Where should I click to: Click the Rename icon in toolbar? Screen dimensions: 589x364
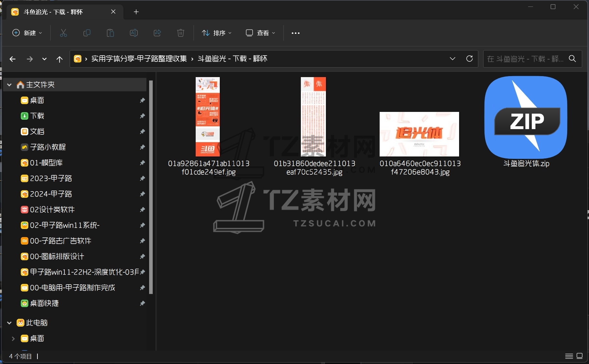coord(134,33)
